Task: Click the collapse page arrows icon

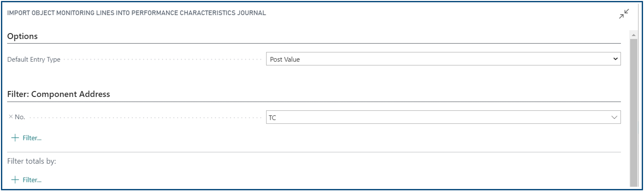Action: click(624, 14)
